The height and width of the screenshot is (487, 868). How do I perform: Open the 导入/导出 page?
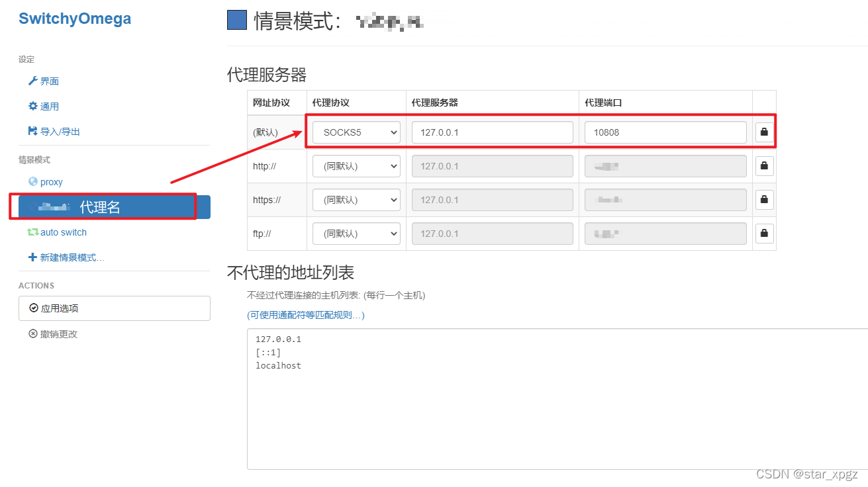tap(60, 132)
